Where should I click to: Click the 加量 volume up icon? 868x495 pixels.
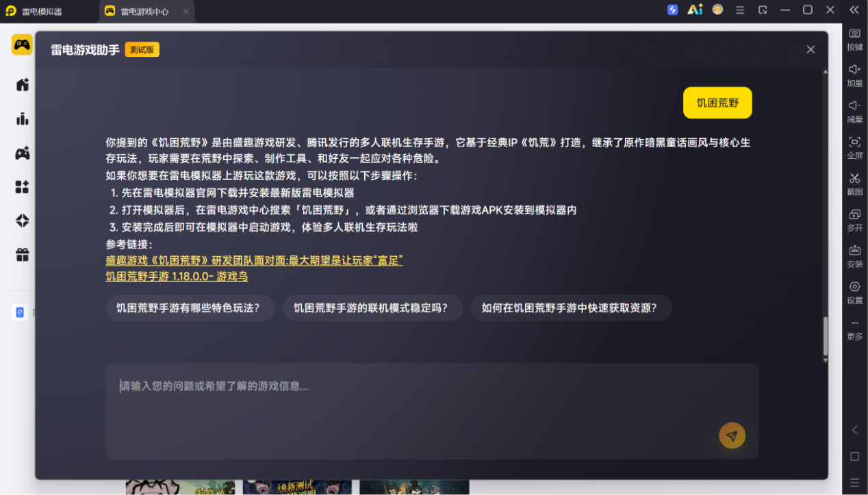tap(855, 76)
